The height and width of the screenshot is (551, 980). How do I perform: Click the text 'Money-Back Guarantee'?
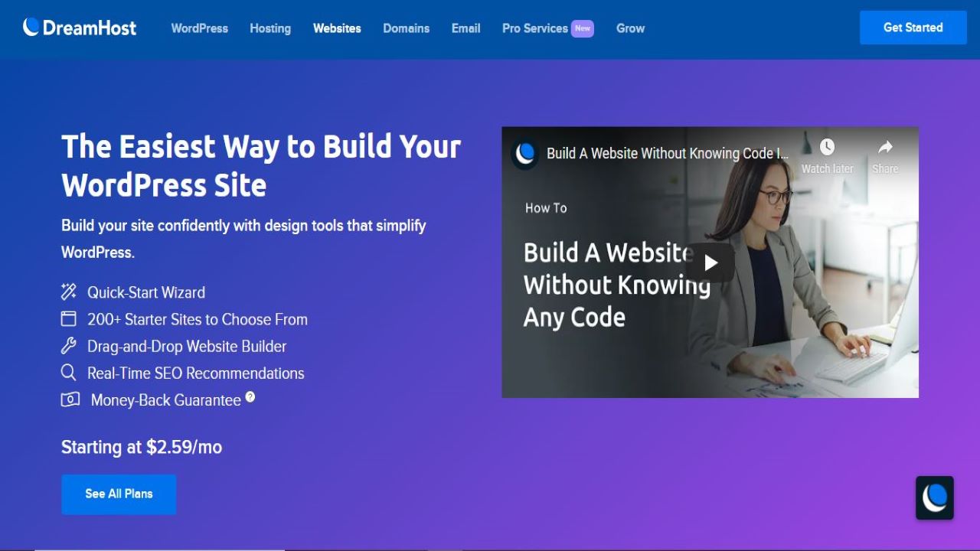166,400
